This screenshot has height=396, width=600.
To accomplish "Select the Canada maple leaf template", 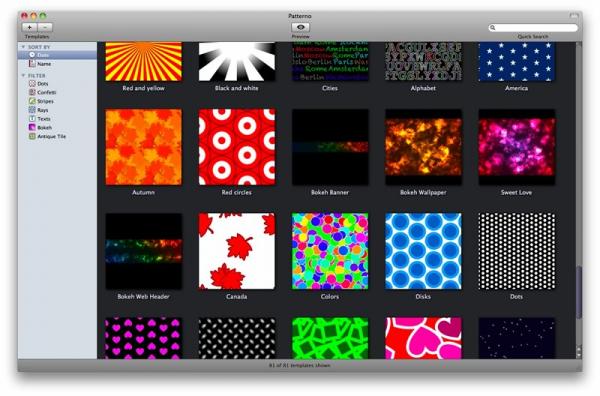I will click(x=236, y=251).
